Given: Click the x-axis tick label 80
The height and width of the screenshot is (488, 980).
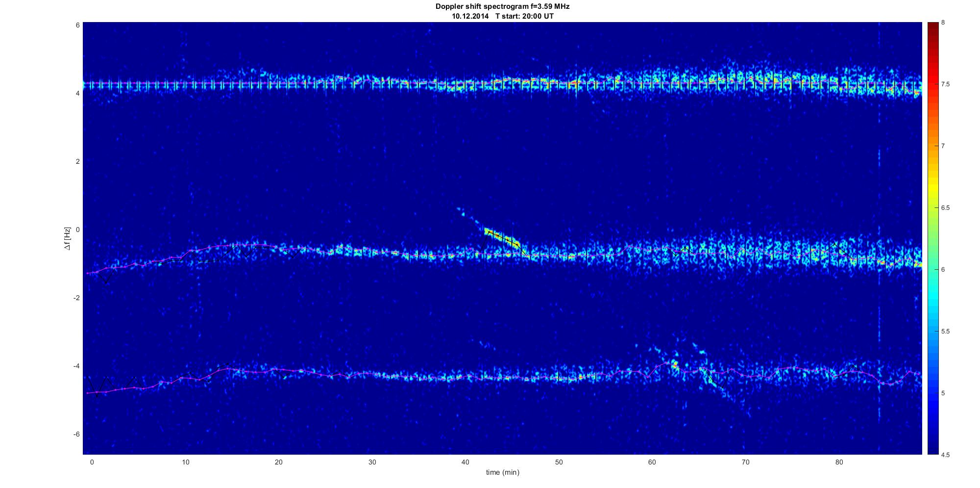Looking at the screenshot, I should point(839,462).
